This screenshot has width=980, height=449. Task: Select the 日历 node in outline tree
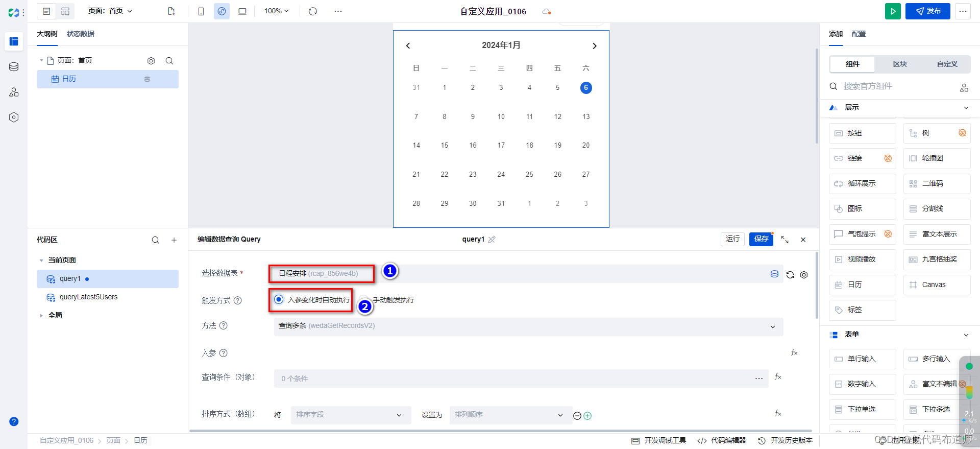click(108, 79)
